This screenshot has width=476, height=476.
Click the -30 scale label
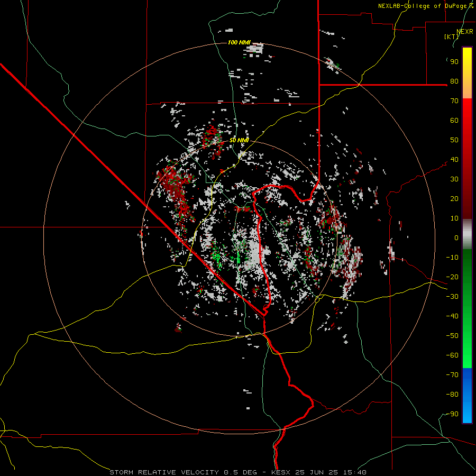click(x=452, y=297)
